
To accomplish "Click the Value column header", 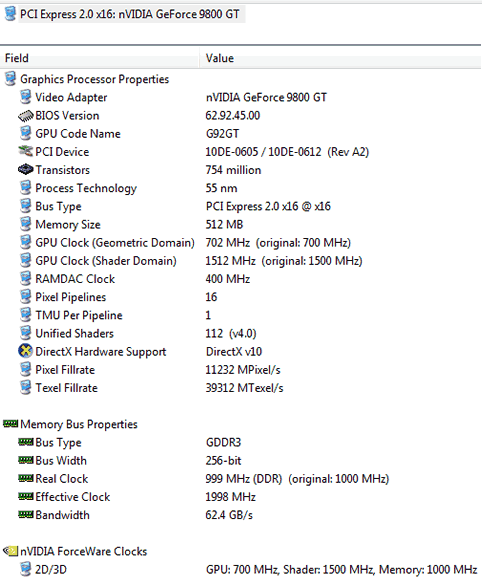I will [220, 58].
